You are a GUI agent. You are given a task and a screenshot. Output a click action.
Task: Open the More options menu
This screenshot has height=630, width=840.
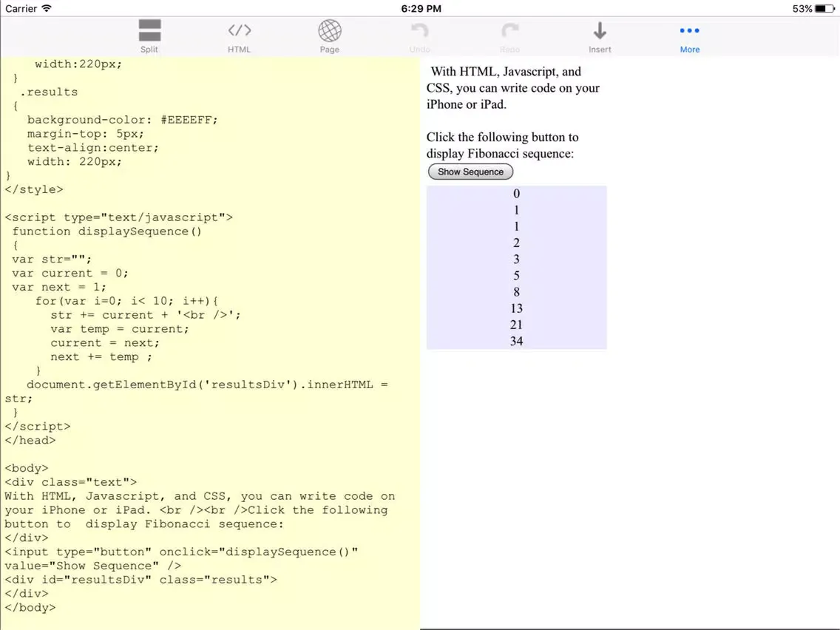tap(689, 38)
